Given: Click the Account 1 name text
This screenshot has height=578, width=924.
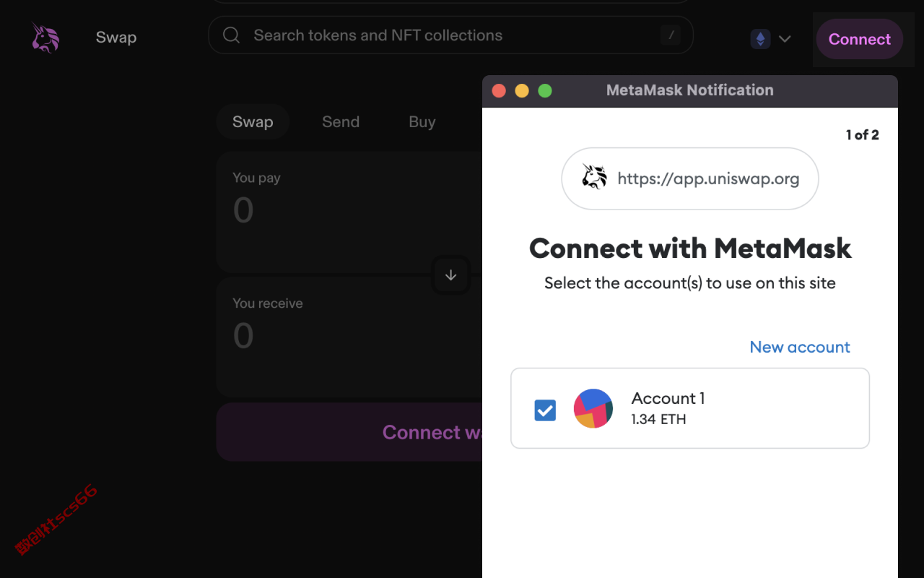Looking at the screenshot, I should pyautogui.click(x=668, y=398).
